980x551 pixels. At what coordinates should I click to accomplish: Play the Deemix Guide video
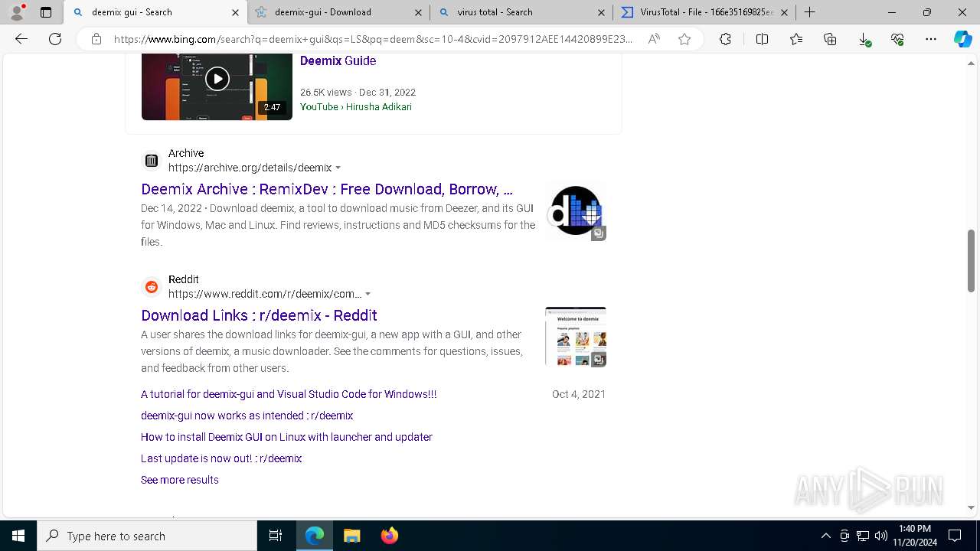pyautogui.click(x=217, y=79)
